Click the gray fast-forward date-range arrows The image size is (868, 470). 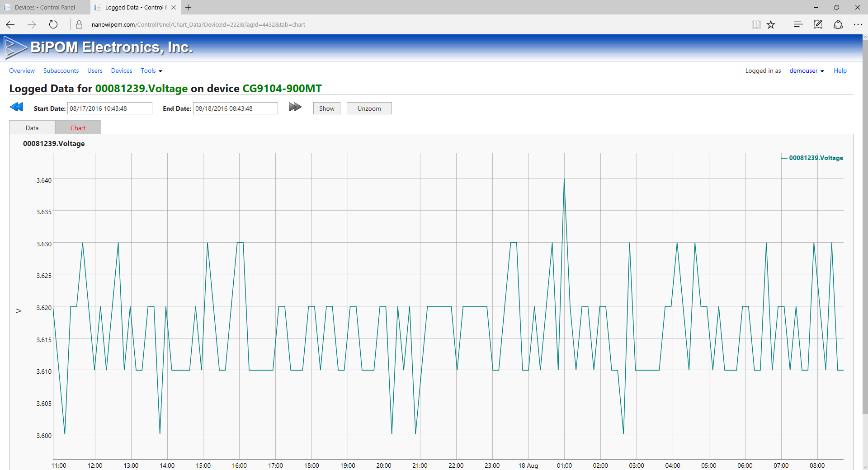tap(295, 107)
